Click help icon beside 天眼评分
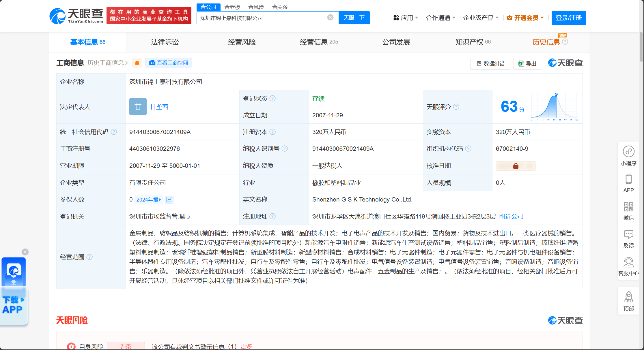644x350 pixels. [x=456, y=107]
